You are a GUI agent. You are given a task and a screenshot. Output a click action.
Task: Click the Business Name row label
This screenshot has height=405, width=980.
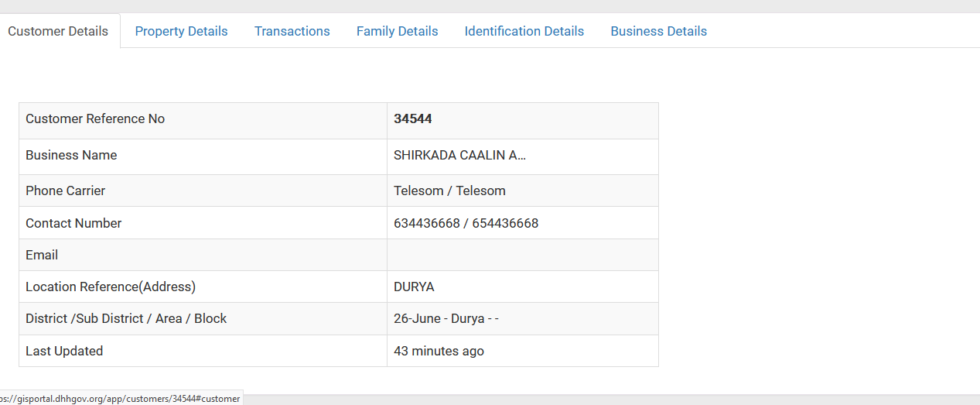[71, 155]
